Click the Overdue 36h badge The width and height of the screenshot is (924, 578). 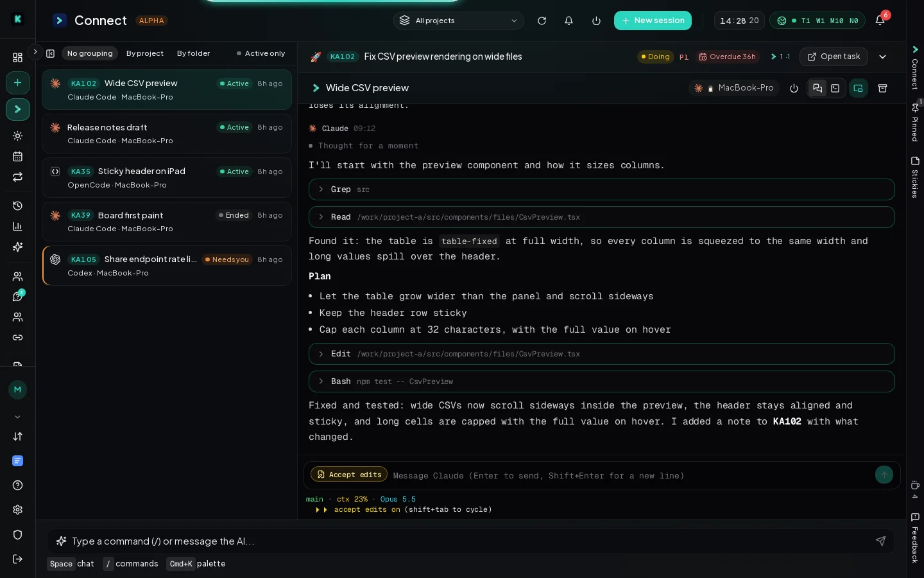(727, 57)
